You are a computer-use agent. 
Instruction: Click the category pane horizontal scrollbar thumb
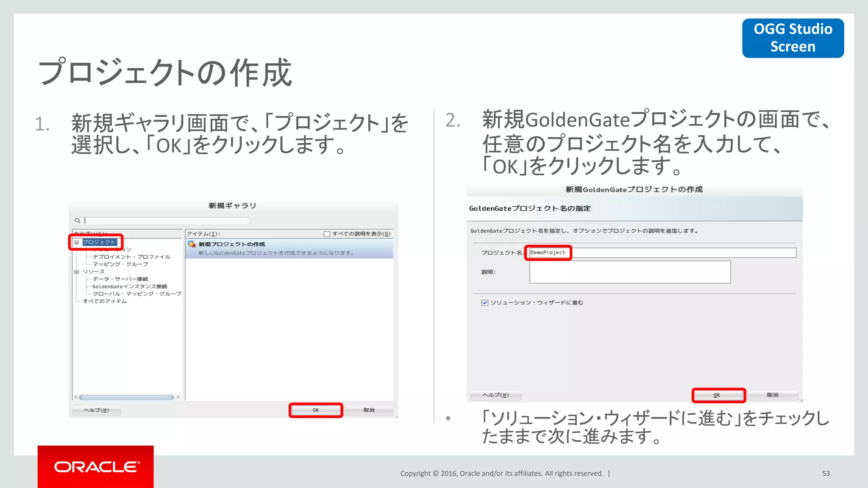(126, 397)
